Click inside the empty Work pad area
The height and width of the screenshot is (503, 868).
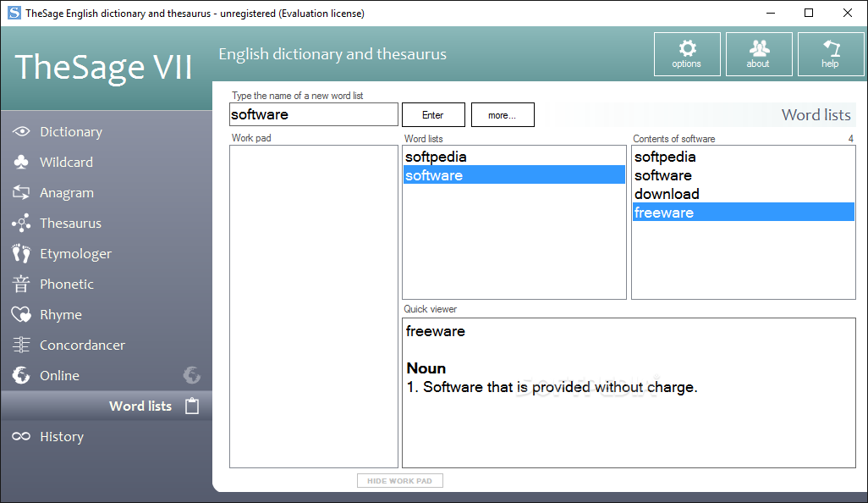click(314, 307)
